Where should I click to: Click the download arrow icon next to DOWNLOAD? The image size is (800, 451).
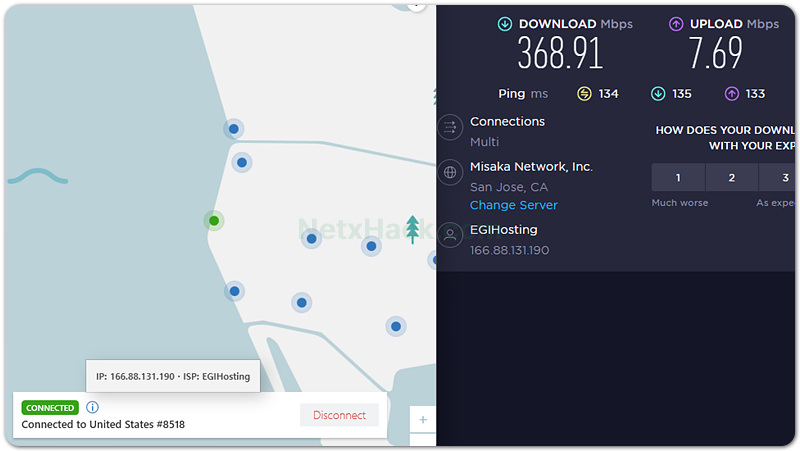[505, 24]
